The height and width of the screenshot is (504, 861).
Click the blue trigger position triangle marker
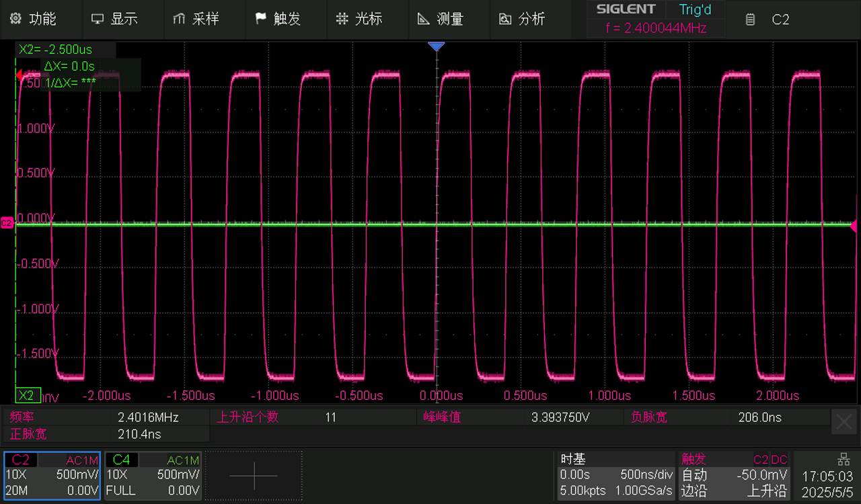(x=437, y=47)
